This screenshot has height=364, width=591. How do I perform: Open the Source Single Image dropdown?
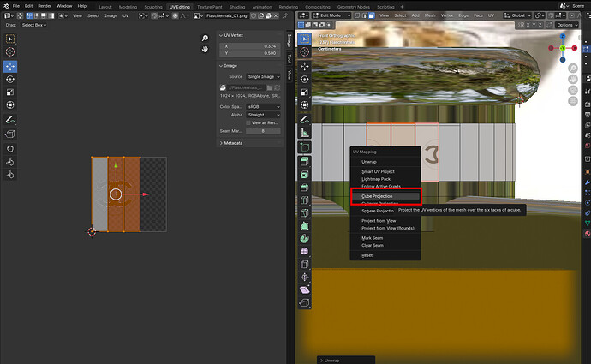coord(264,77)
